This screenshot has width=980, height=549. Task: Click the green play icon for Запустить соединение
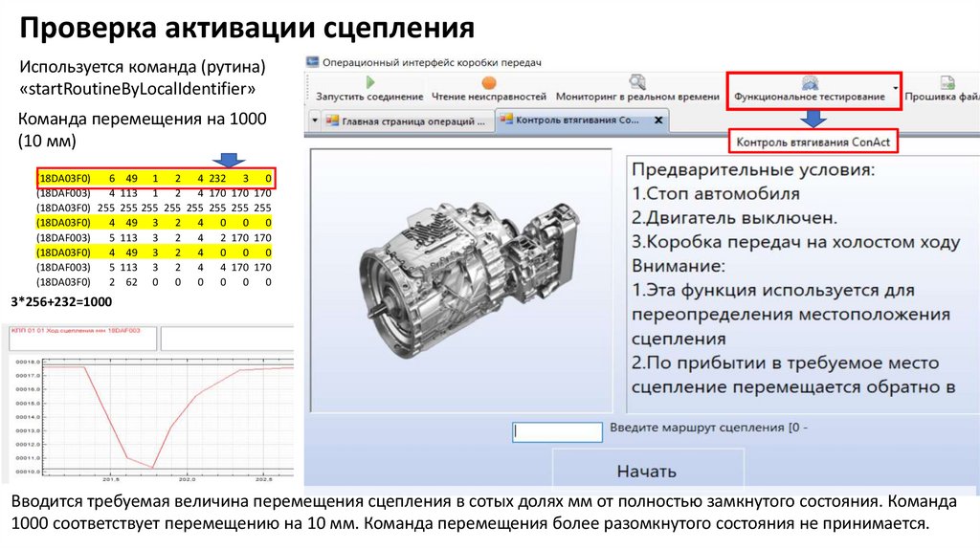370,82
